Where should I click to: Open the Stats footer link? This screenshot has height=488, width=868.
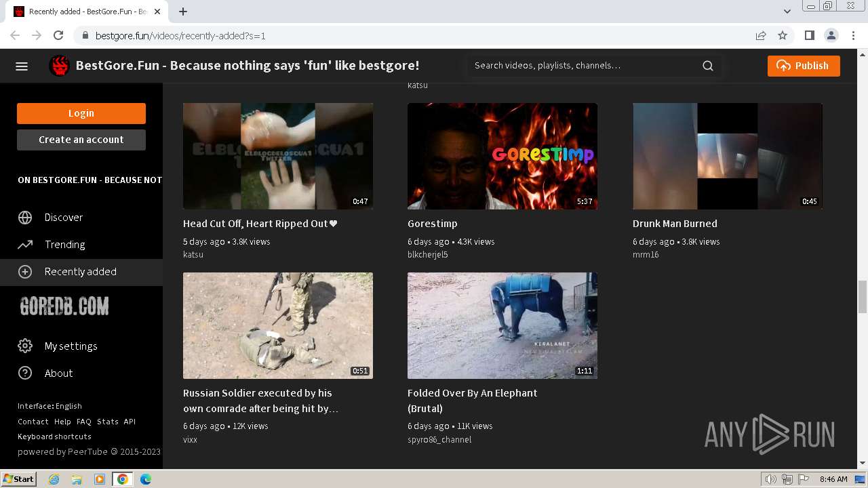coord(108,422)
